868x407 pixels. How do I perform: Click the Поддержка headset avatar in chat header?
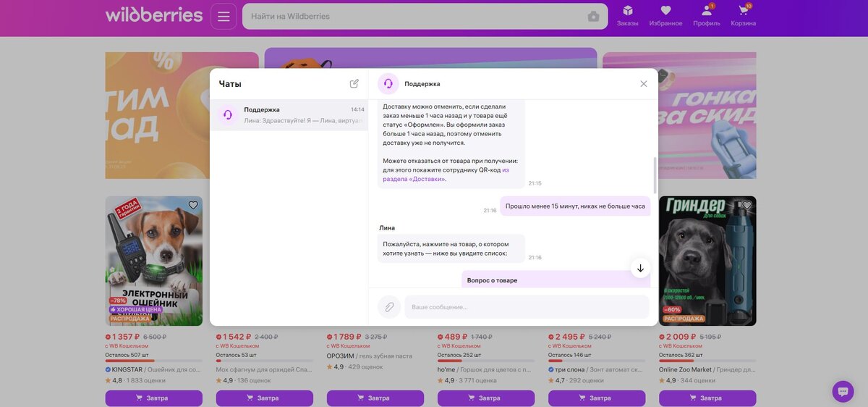tap(388, 84)
